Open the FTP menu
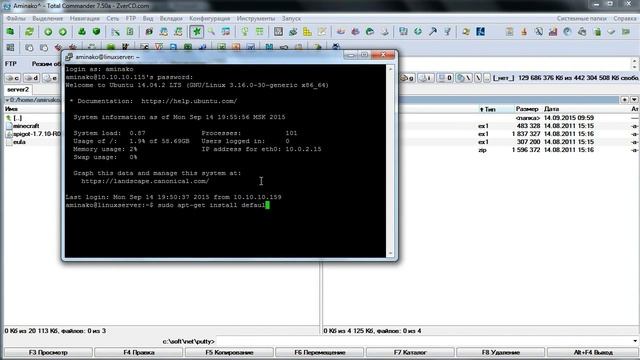This screenshot has width=640, height=360. [x=131, y=18]
